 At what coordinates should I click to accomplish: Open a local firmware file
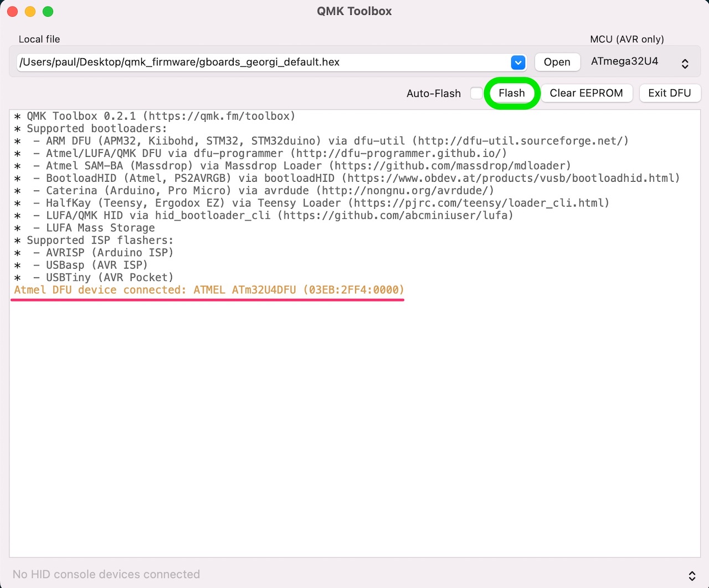coord(557,62)
